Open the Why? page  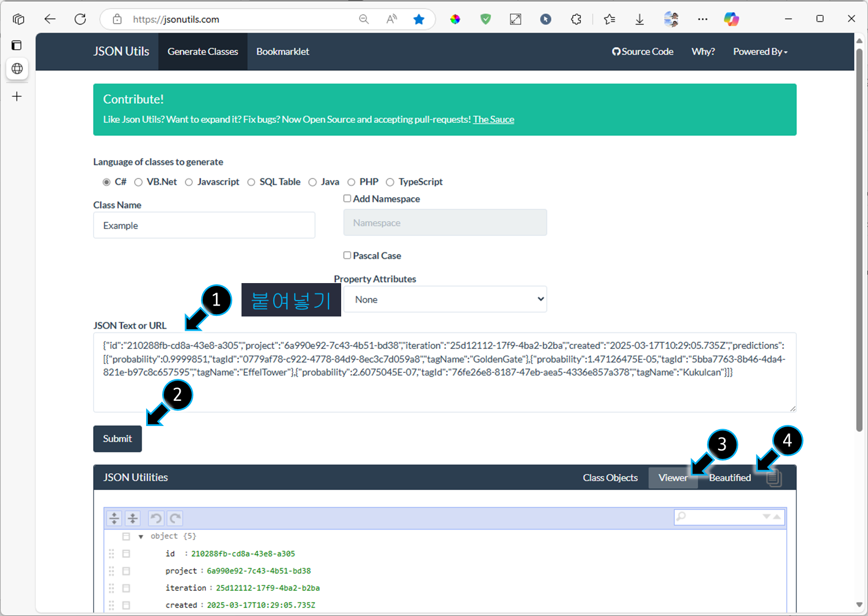(x=703, y=51)
